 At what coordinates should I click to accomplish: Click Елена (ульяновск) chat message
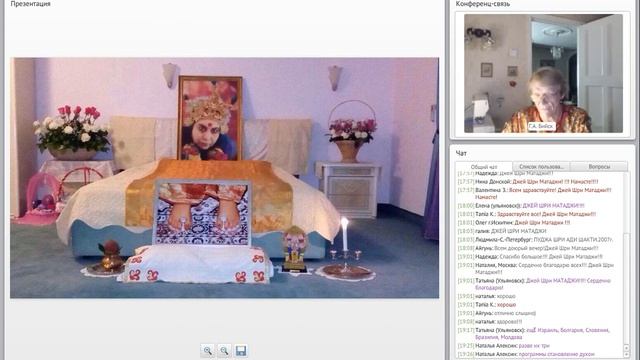coord(521,206)
